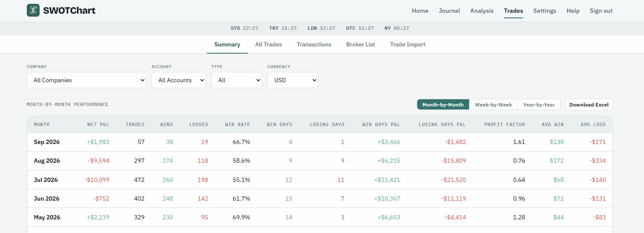Open the Type filter dropdown
The image size is (644, 233).
pyautogui.click(x=237, y=80)
